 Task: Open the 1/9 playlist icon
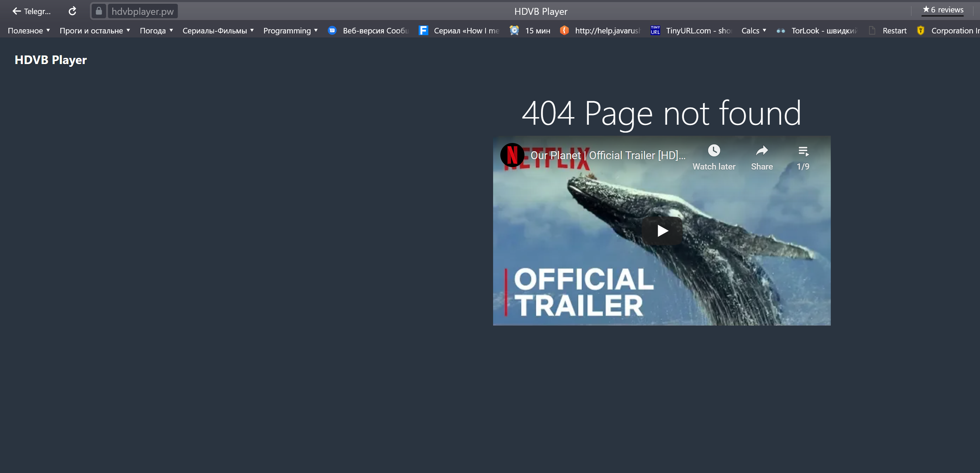pos(803,151)
